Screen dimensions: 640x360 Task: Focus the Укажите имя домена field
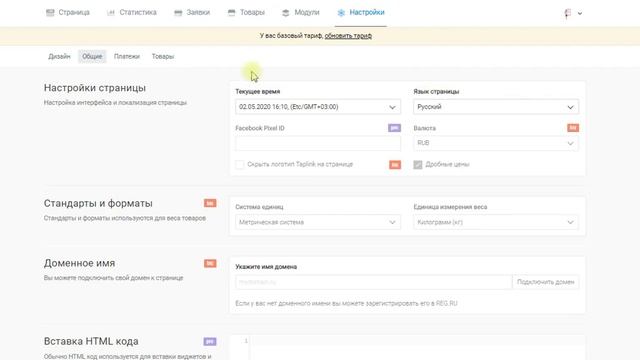click(373, 282)
